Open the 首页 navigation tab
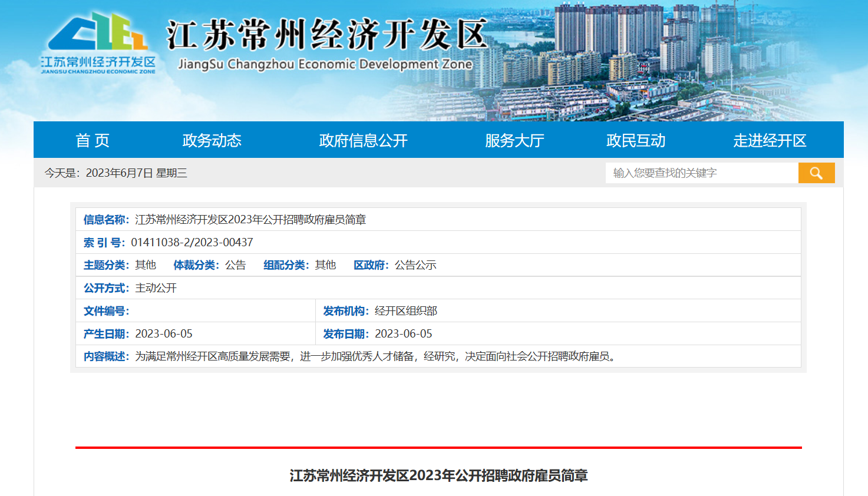 coord(93,140)
